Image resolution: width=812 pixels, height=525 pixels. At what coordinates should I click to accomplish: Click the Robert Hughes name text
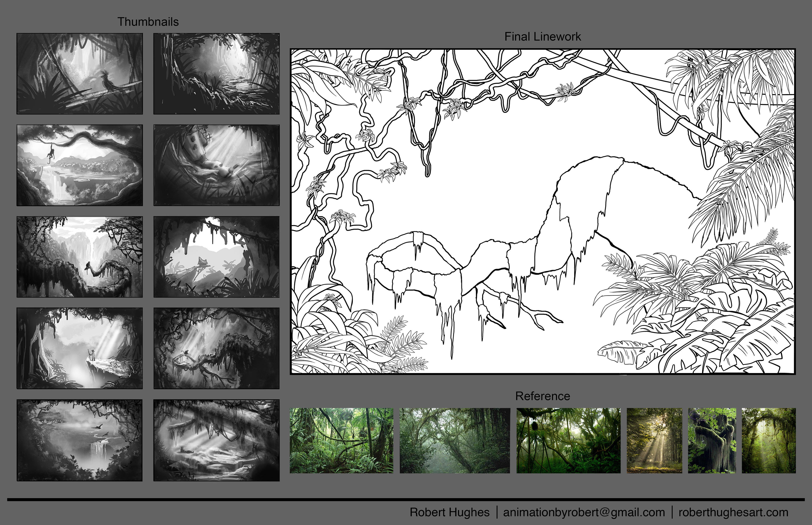point(449,512)
